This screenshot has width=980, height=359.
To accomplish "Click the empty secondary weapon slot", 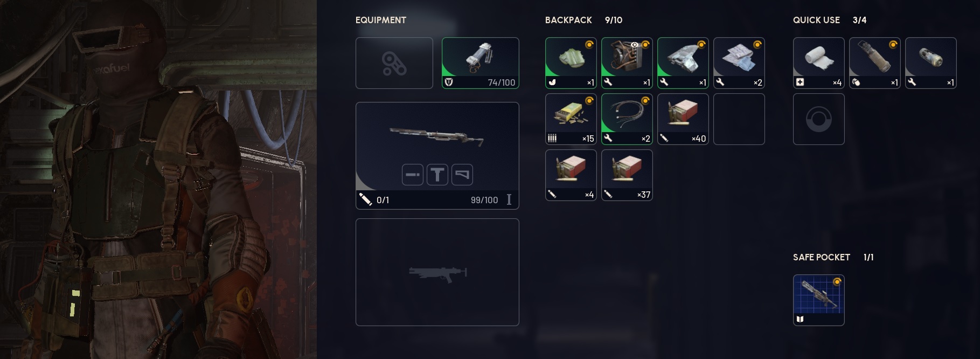I will pyautogui.click(x=437, y=272).
